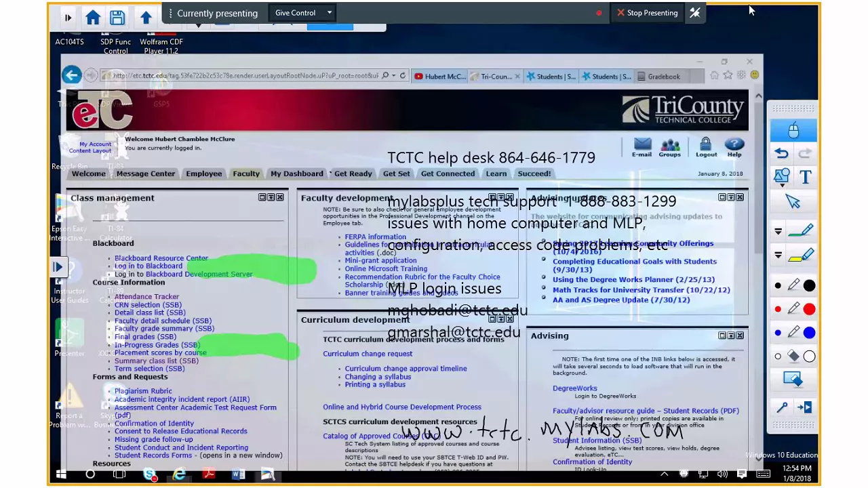The image size is (868, 488).
Task: Click the play arrow on the top-left toolbar
Action: (x=68, y=18)
